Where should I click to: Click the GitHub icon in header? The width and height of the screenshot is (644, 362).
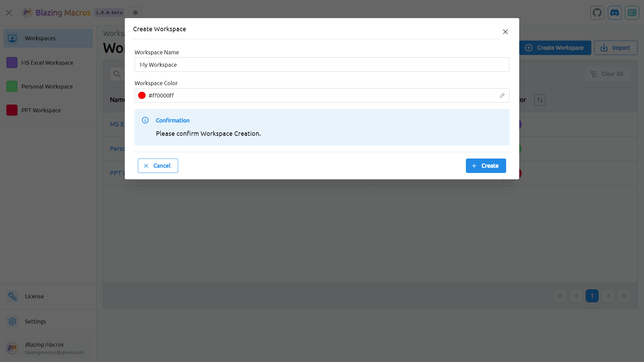point(597,13)
